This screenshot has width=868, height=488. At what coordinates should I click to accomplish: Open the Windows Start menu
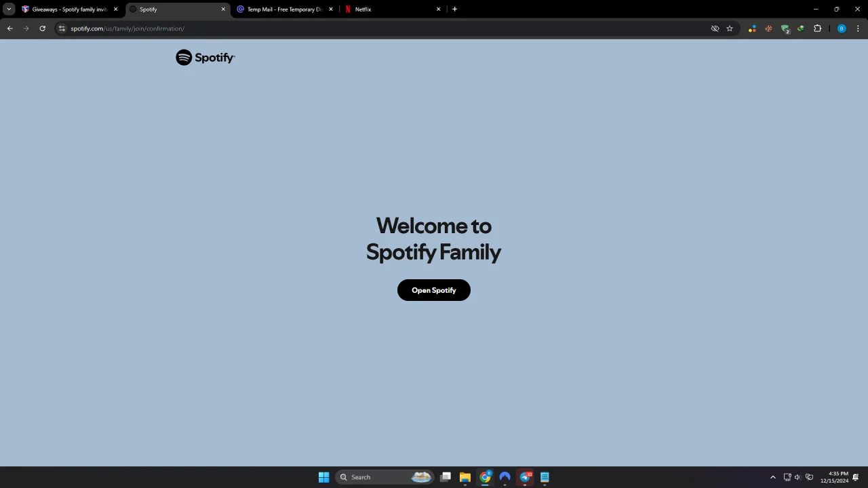323,477
